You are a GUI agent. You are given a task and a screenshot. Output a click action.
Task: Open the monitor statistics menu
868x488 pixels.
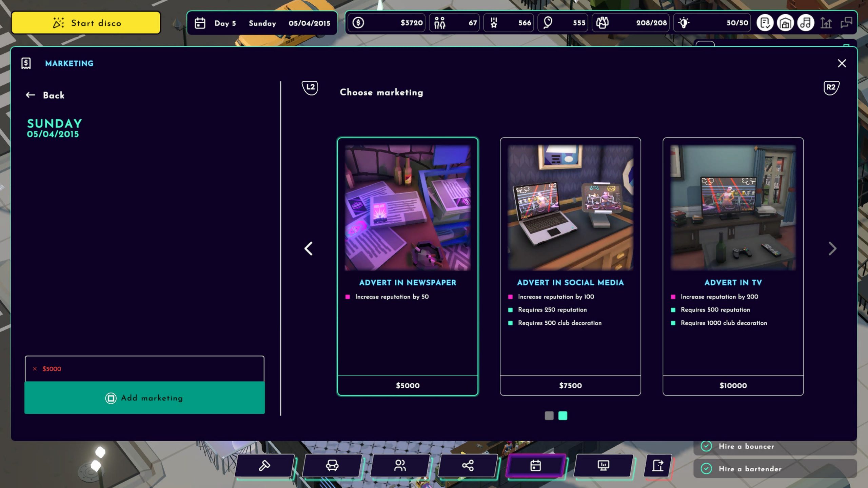click(x=604, y=465)
